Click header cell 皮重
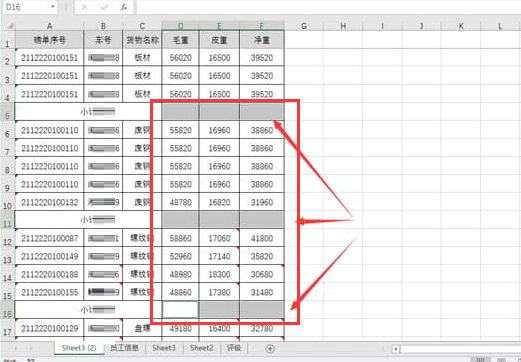Viewport: 521px width, 362px height. point(219,40)
